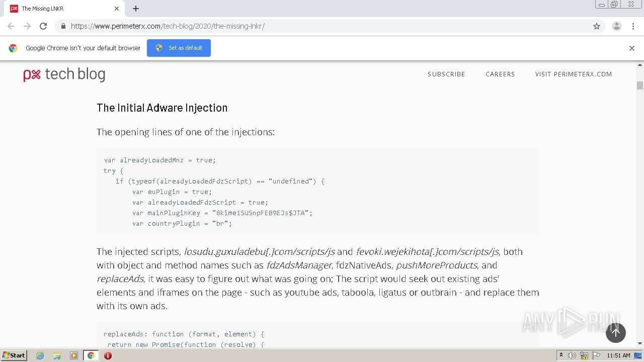Bookmark this page with star icon
Image resolution: width=644 pixels, height=362 pixels.
pyautogui.click(x=597, y=26)
